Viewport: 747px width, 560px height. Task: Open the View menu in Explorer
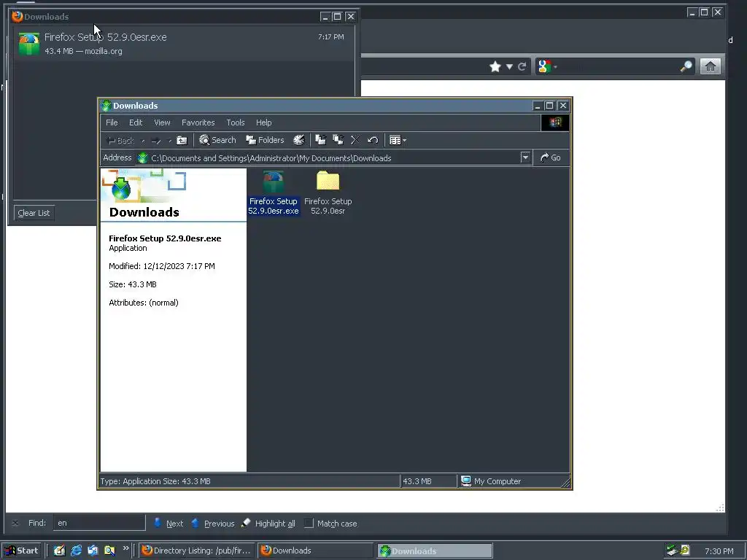pyautogui.click(x=162, y=122)
